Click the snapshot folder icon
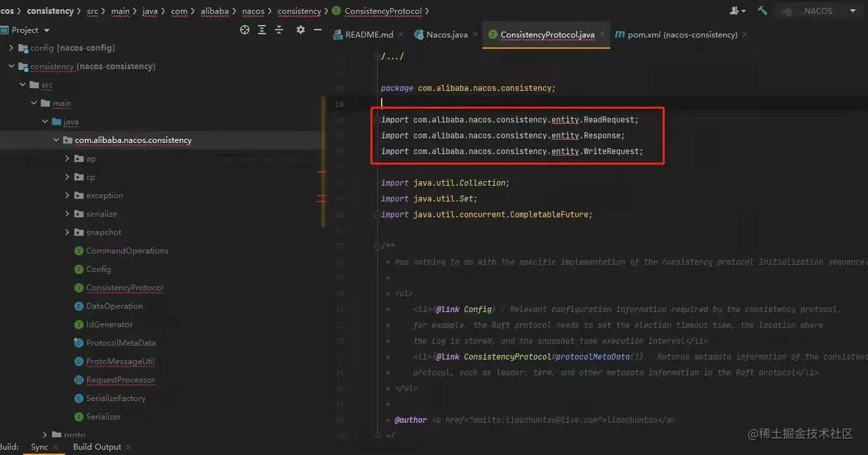868x455 pixels. tap(79, 232)
